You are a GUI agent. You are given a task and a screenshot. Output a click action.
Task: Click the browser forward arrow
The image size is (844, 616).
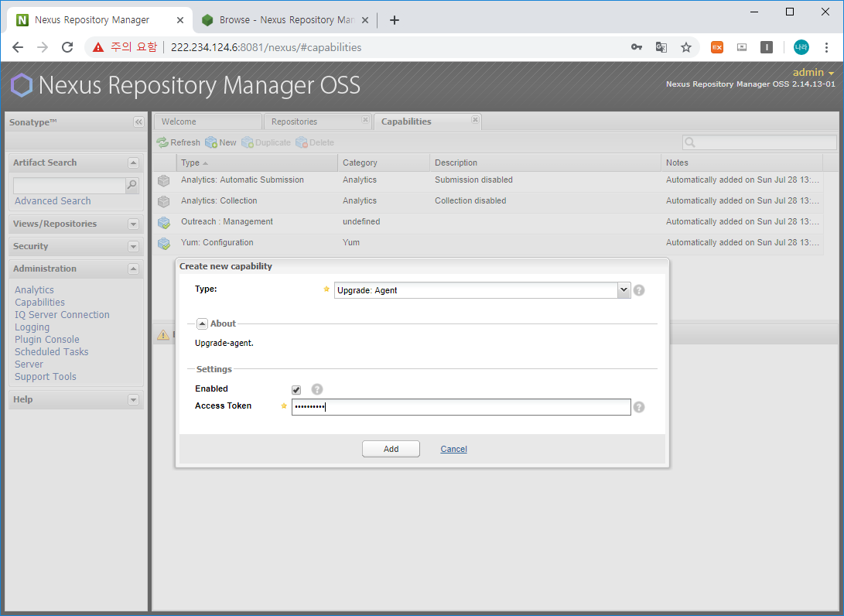coord(43,47)
